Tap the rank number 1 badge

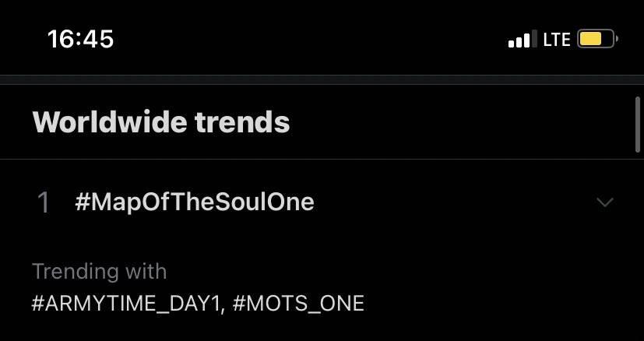[x=44, y=203]
